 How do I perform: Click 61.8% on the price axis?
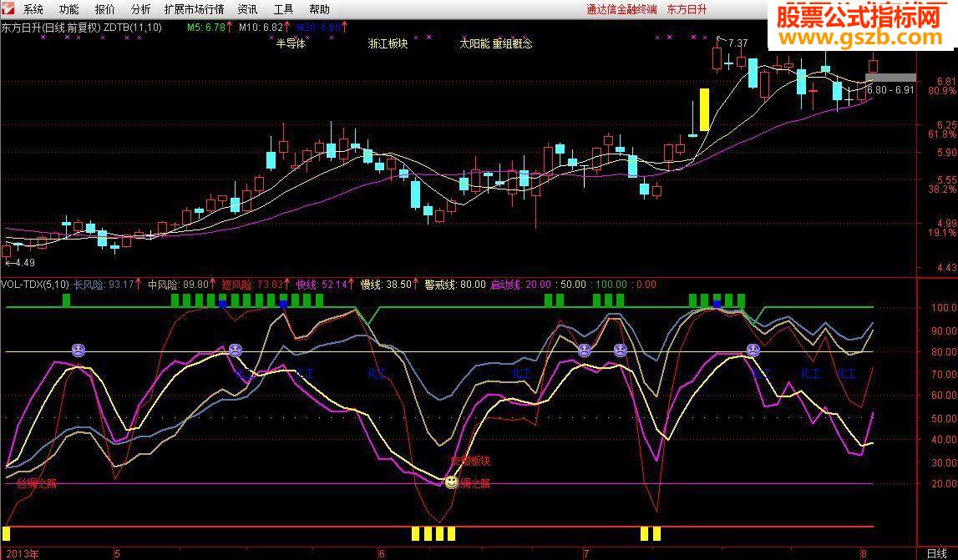[x=942, y=134]
